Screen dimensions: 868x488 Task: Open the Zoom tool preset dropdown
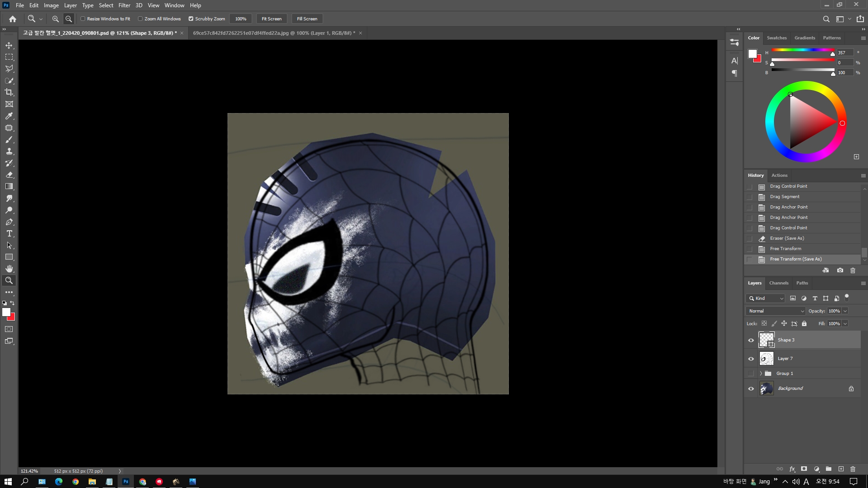(x=41, y=19)
